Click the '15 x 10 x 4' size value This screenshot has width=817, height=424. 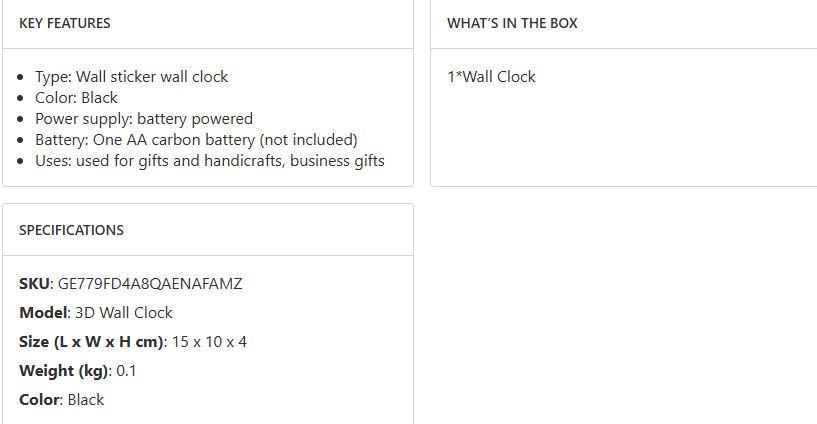209,342
